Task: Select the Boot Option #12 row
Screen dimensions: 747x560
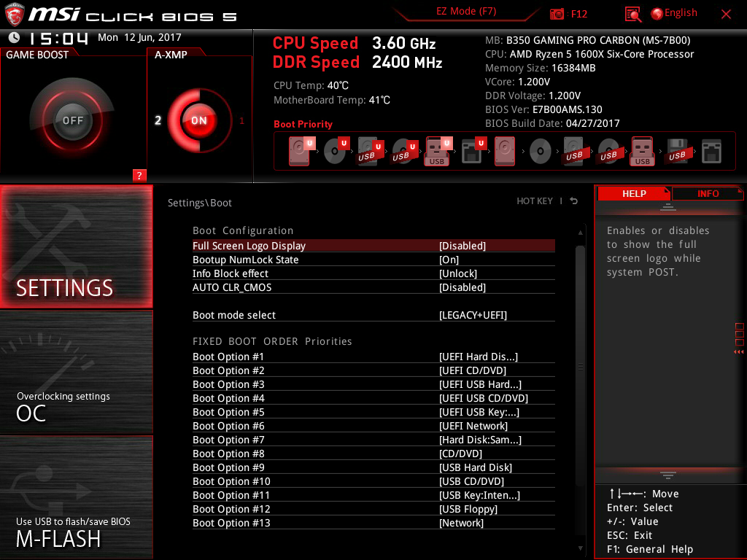Action: coord(373,508)
